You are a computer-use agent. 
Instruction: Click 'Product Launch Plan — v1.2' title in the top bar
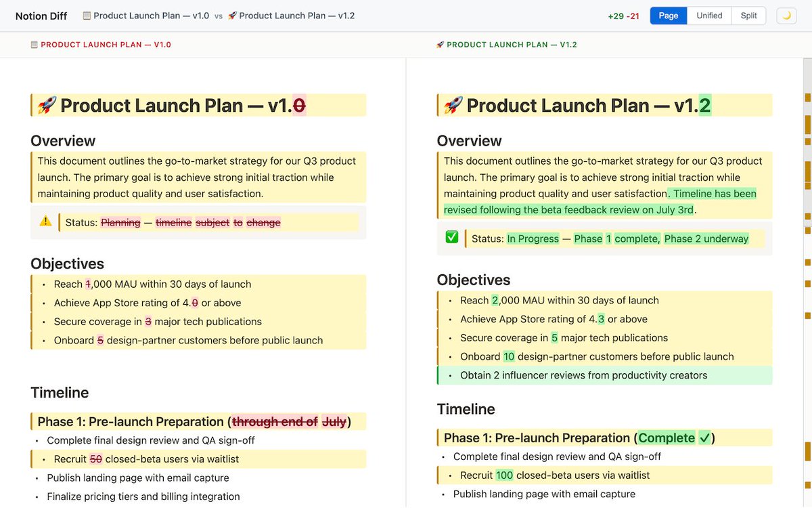(297, 16)
